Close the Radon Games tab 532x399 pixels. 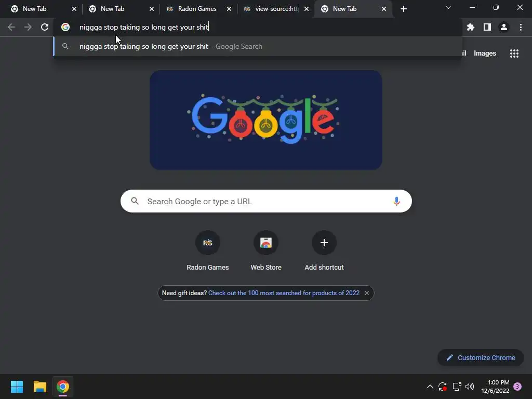(229, 9)
